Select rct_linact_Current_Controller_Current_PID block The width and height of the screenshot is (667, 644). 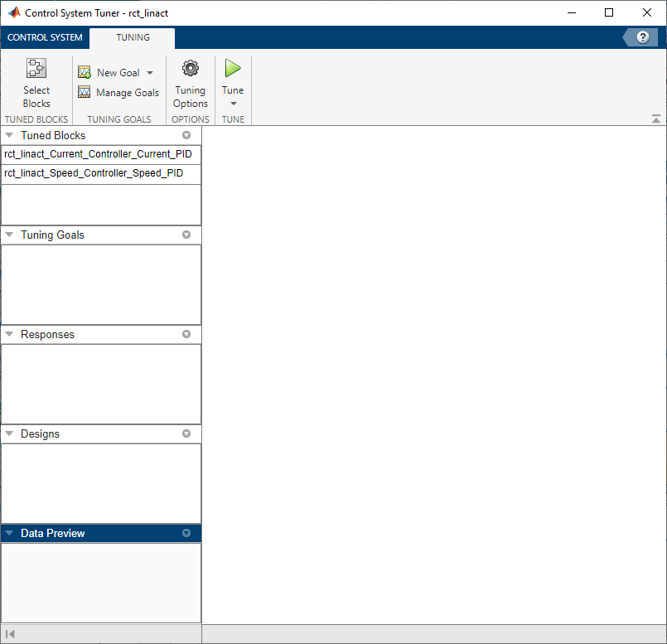[98, 154]
